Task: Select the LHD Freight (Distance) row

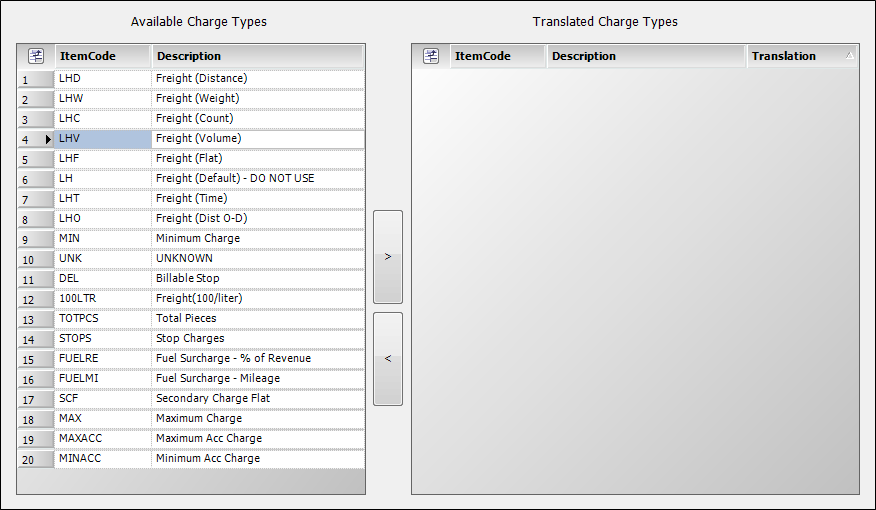Action: click(201, 78)
